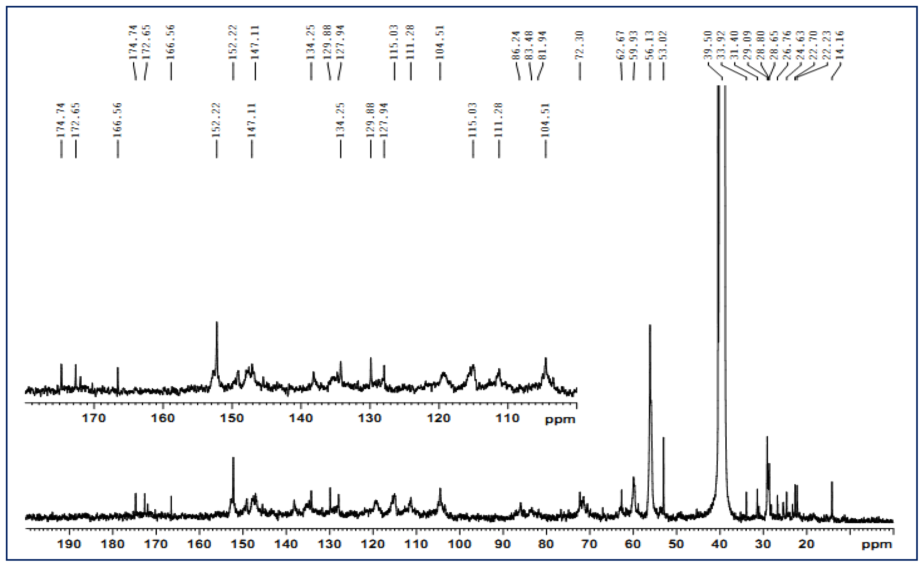Click 140 on the inset axis
The height and width of the screenshot is (567, 924).
301,418
